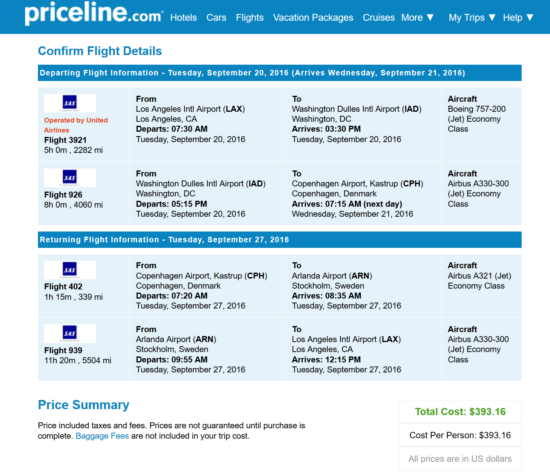Click SAS airline logo for Flight 926
Image resolution: width=550 pixels, height=473 pixels.
70,178
